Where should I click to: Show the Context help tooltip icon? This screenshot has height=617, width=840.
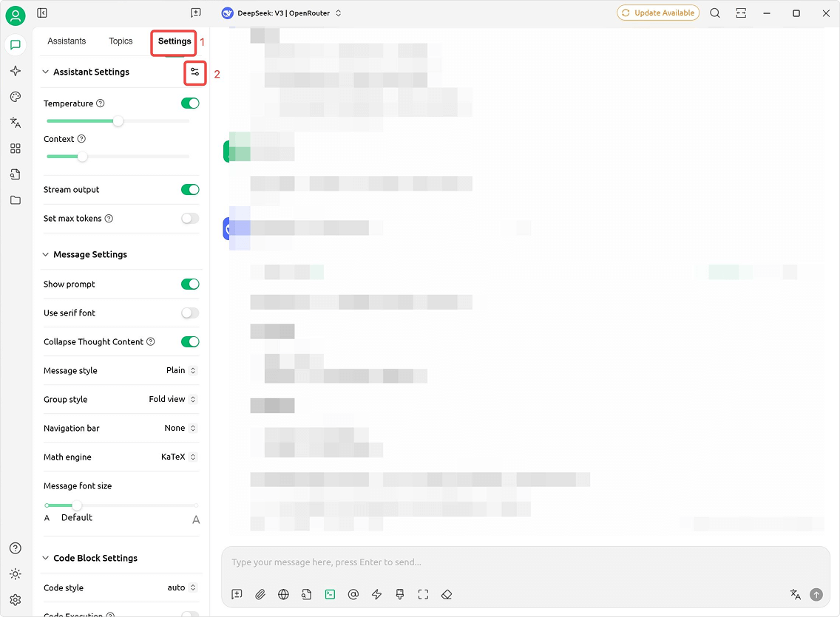coord(81,139)
